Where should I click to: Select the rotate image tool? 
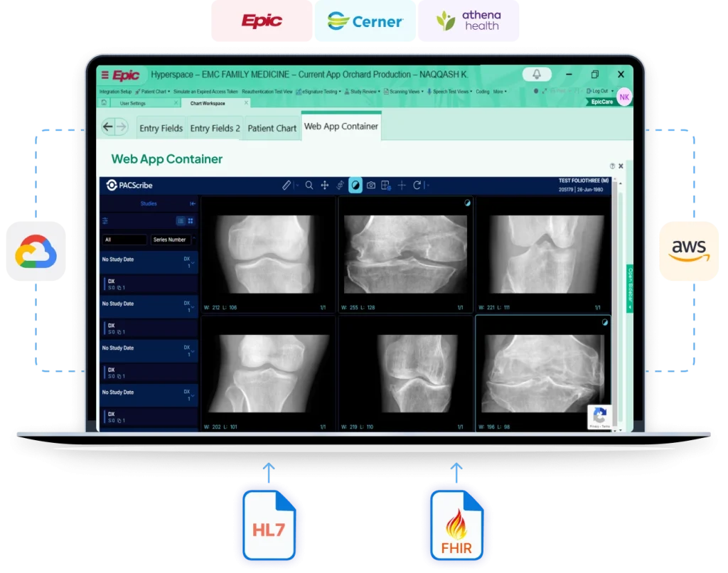[x=340, y=186]
